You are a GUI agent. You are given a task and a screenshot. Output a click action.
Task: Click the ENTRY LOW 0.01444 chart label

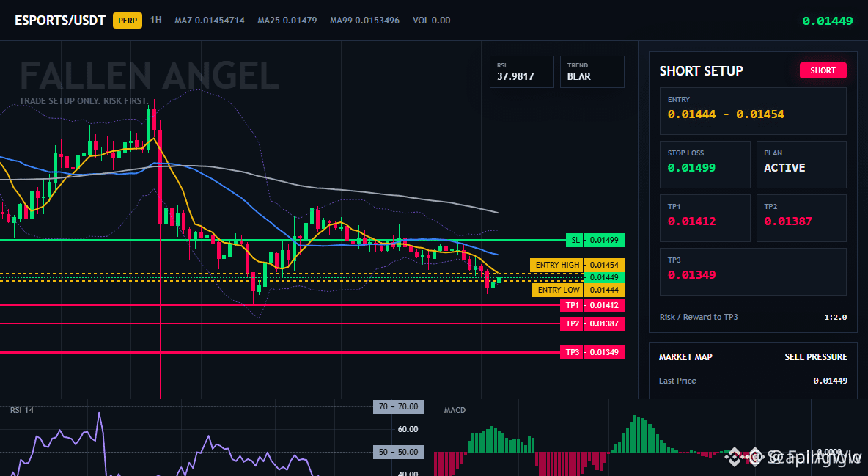578,290
